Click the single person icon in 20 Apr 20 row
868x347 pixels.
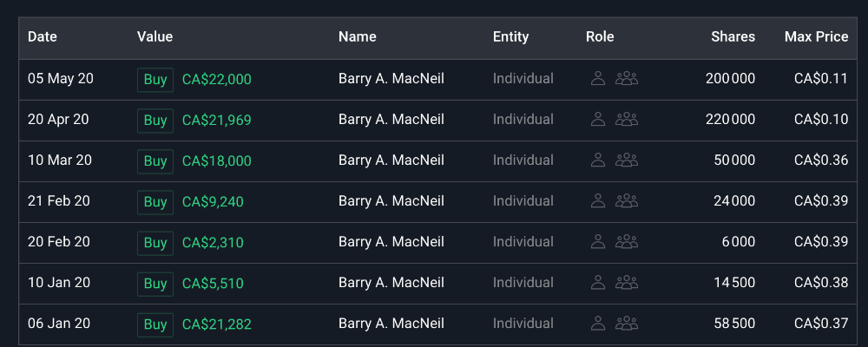[x=597, y=120]
